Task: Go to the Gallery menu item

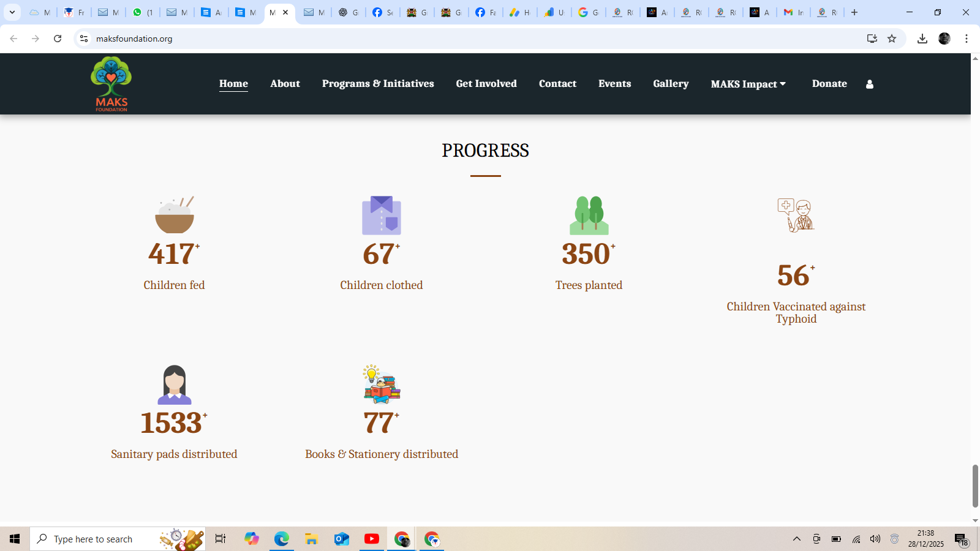Action: pyautogui.click(x=671, y=84)
